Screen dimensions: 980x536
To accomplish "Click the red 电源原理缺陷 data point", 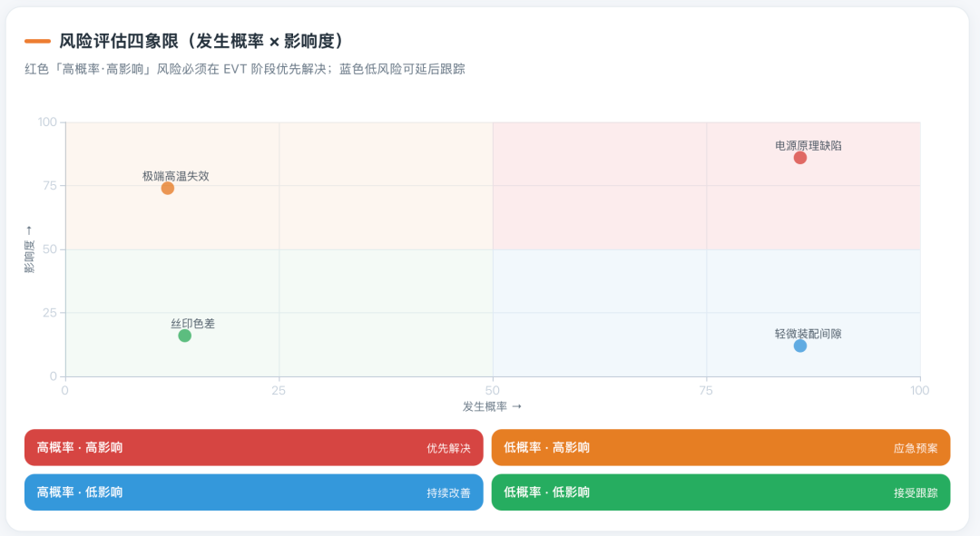I will click(x=800, y=158).
